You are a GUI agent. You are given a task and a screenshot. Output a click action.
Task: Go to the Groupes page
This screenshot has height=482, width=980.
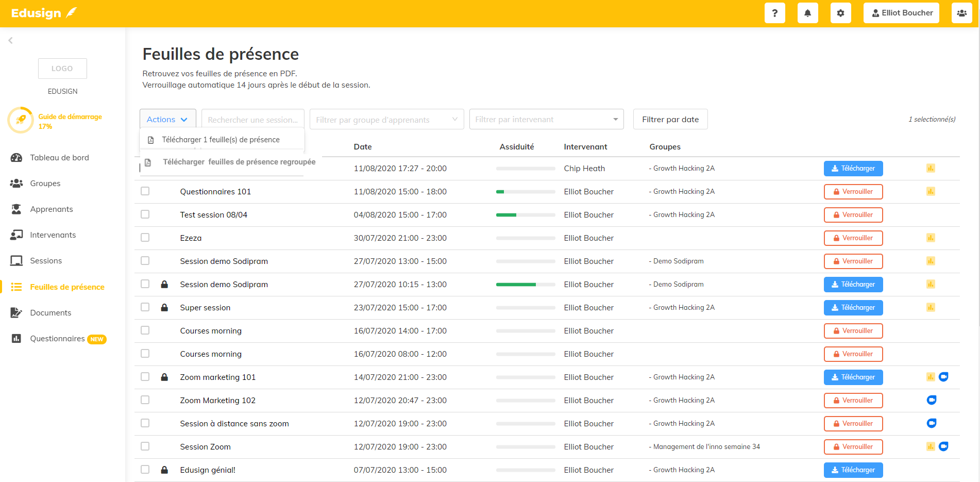pos(45,184)
